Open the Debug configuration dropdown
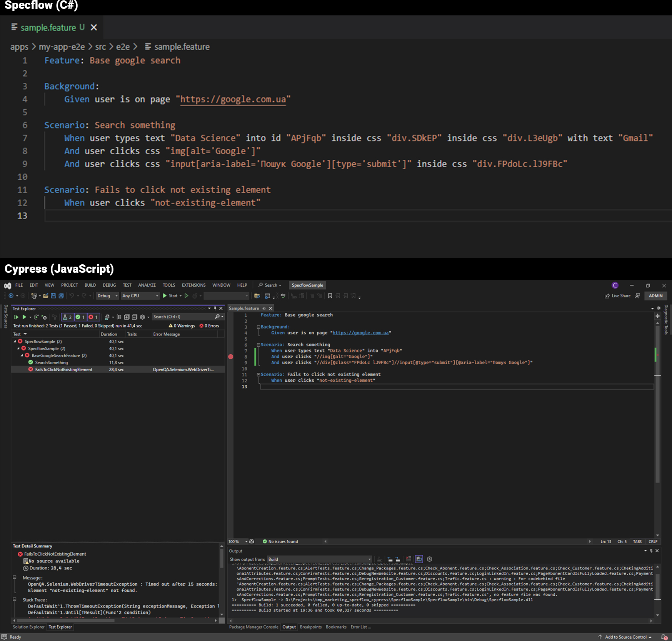The image size is (672, 641). (107, 296)
